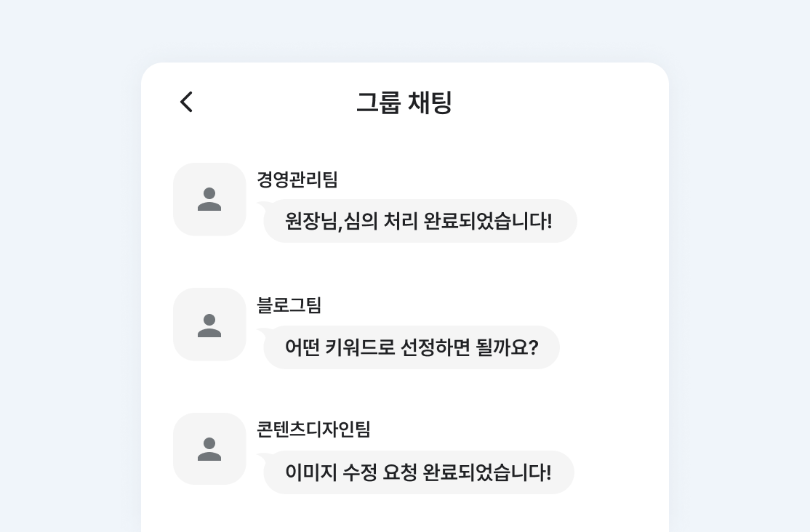Go back using the left chevron arrow

(187, 102)
